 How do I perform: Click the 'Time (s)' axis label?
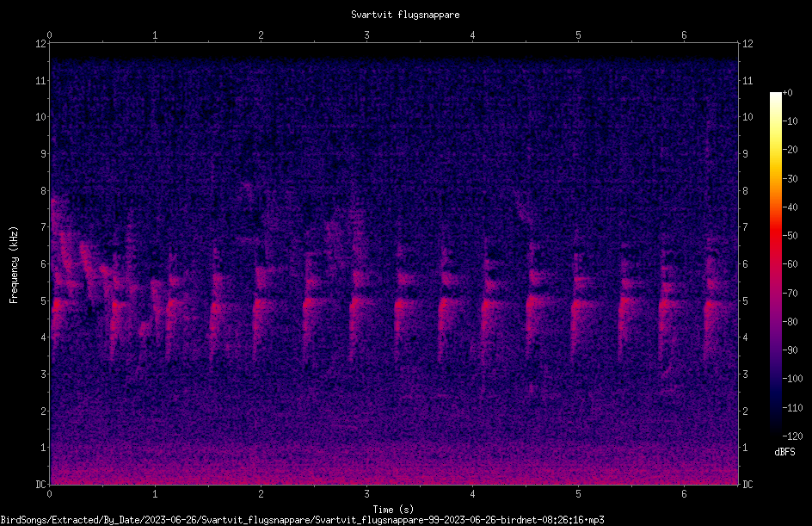393,510
